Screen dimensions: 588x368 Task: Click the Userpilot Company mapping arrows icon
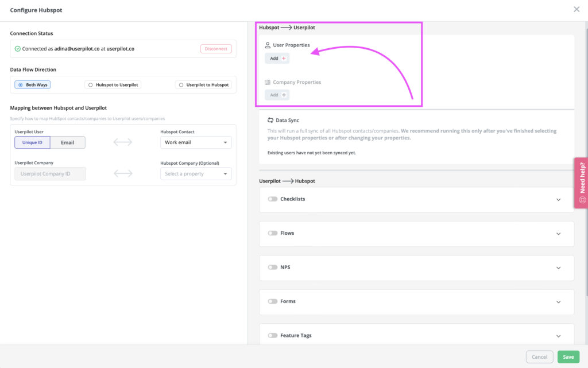[x=123, y=173]
